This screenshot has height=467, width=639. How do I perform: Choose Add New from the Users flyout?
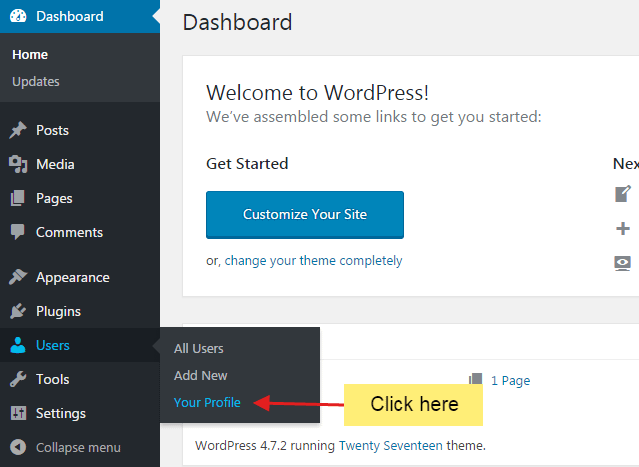201,375
